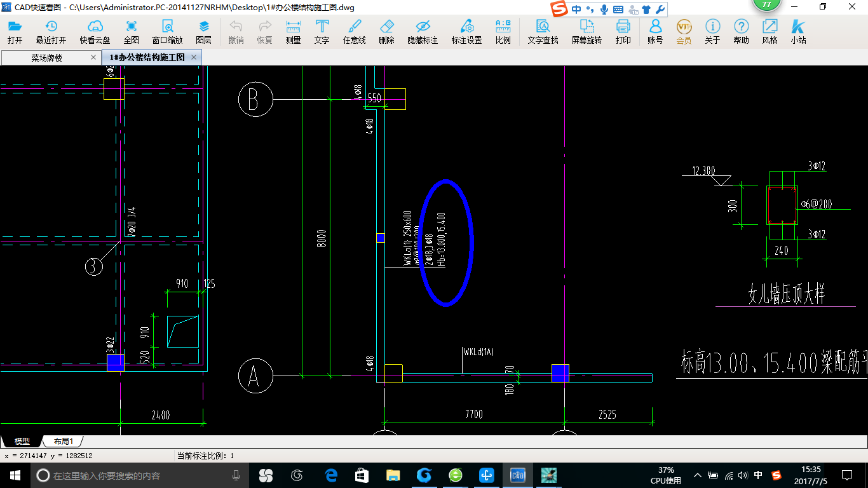This screenshot has height=488, width=868.
Task: Click the 比例 scale tool
Action: pos(503,32)
